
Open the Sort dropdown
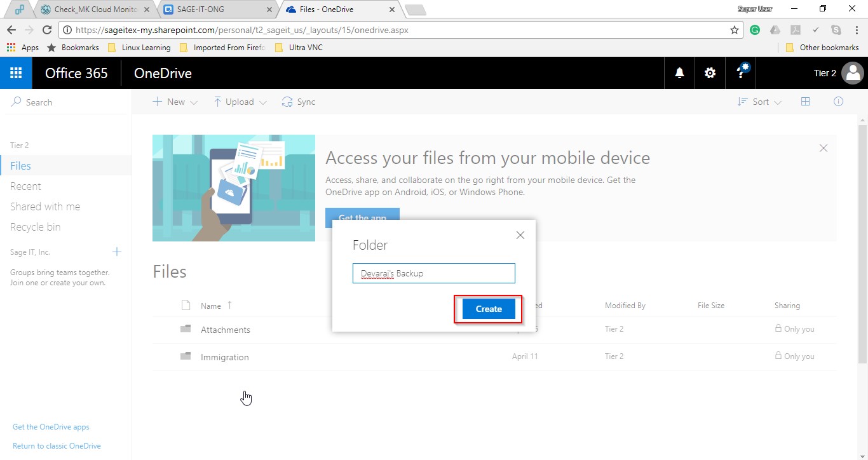(x=759, y=102)
